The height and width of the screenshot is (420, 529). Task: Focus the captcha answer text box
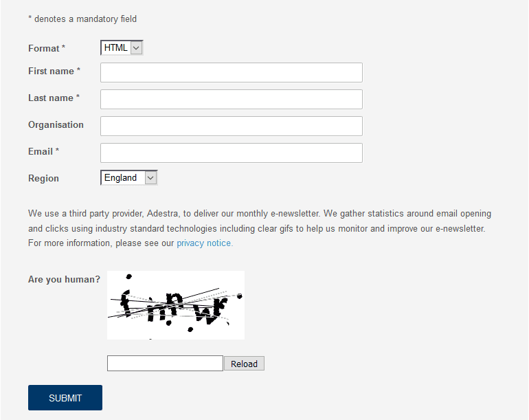point(165,363)
